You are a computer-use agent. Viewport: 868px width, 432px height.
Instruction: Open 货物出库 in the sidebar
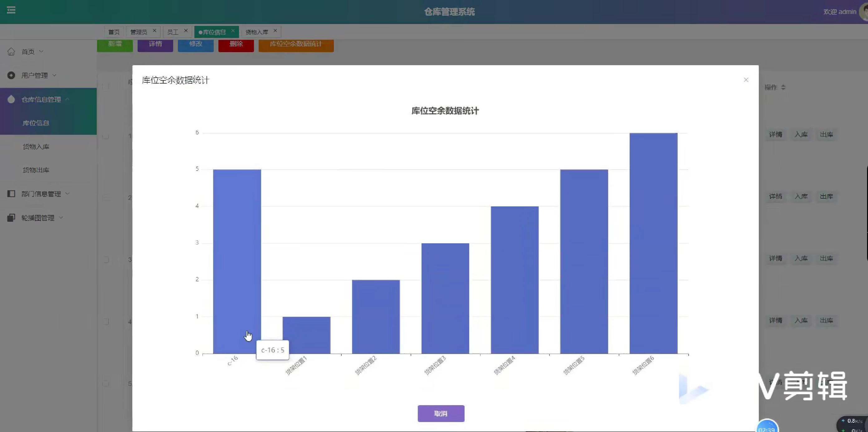click(x=36, y=170)
